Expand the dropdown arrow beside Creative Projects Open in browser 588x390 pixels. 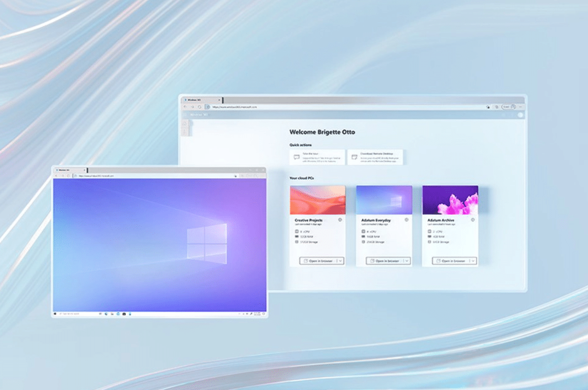[x=340, y=261]
